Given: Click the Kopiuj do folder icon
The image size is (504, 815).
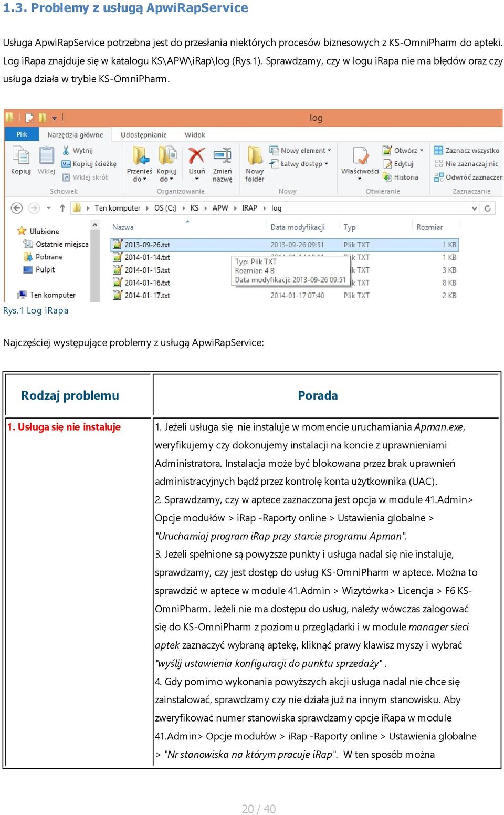Looking at the screenshot, I should tap(167, 156).
